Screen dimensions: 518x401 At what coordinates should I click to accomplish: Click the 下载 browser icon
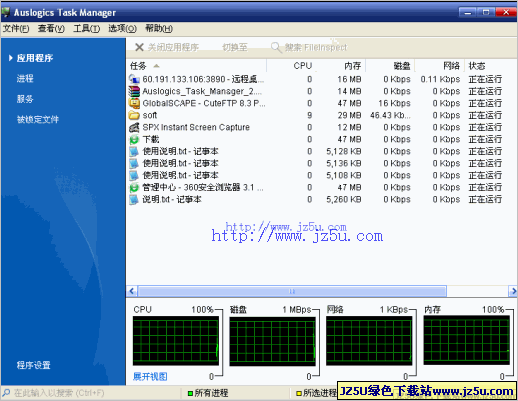click(x=134, y=139)
